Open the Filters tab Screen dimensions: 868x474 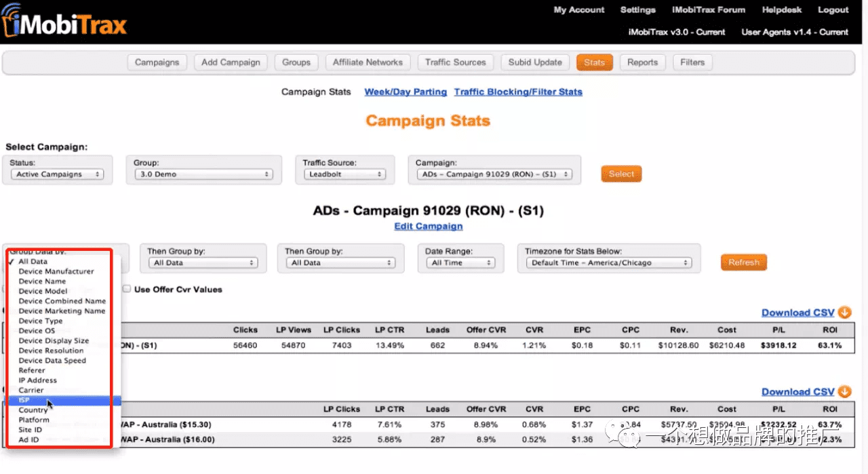coord(692,62)
